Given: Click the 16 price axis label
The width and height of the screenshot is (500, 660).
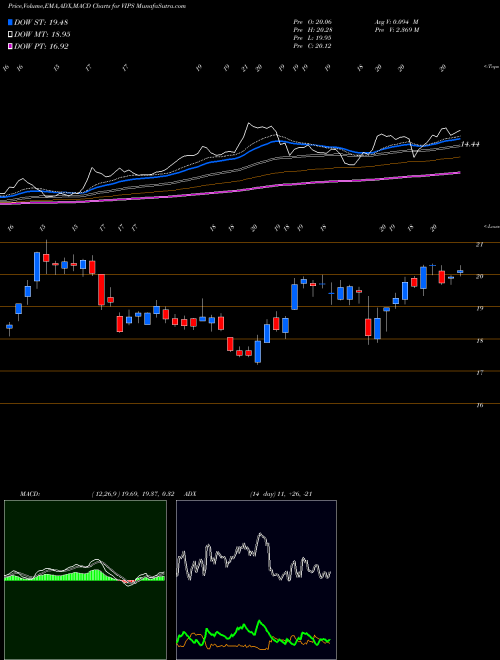Looking at the screenshot, I should coord(479,405).
